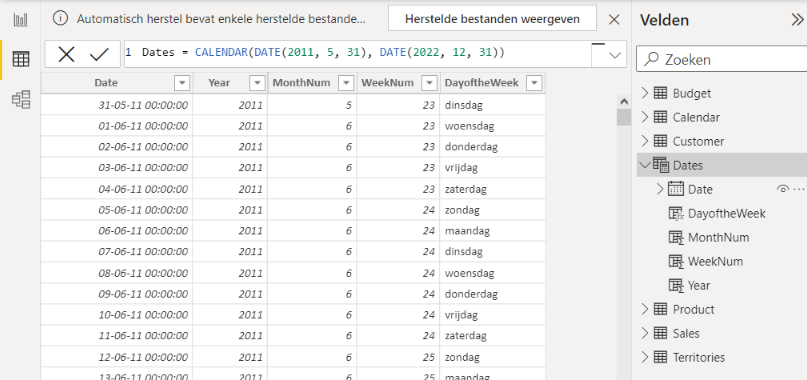Open more options ellipsis for Date field
Viewport: 807px width, 380px height.
click(799, 189)
